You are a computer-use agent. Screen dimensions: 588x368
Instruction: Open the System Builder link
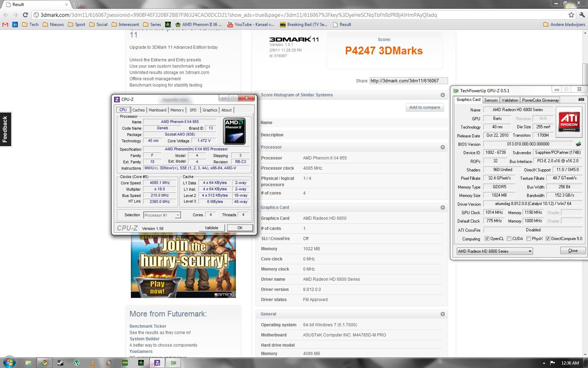(144, 339)
